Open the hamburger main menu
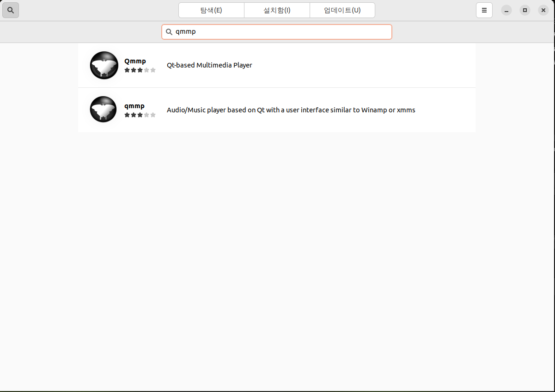Viewport: 555px width, 392px height. click(x=484, y=10)
